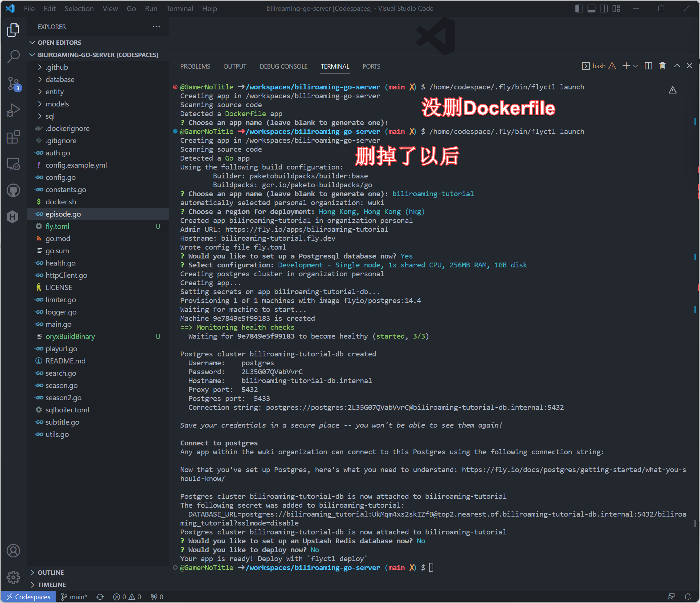The image size is (700, 603).
Task: Open Remote Explorer in activity bar
Action: pyautogui.click(x=13, y=164)
